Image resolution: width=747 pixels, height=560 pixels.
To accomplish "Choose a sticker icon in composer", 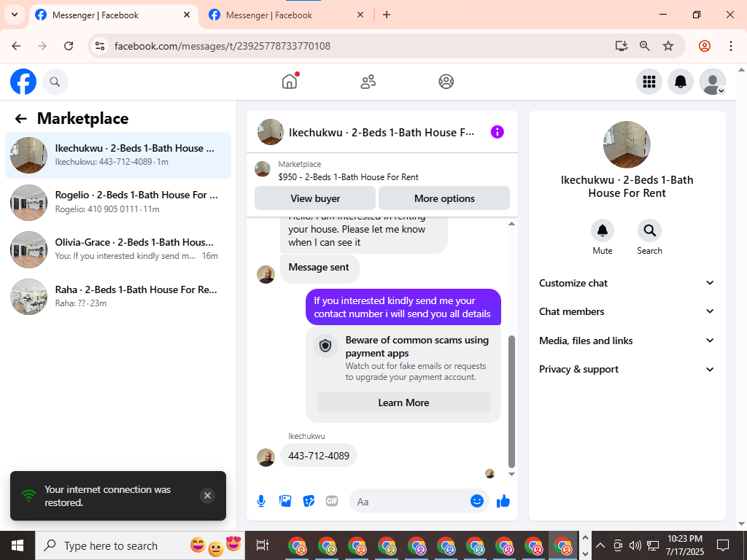I will 309,501.
